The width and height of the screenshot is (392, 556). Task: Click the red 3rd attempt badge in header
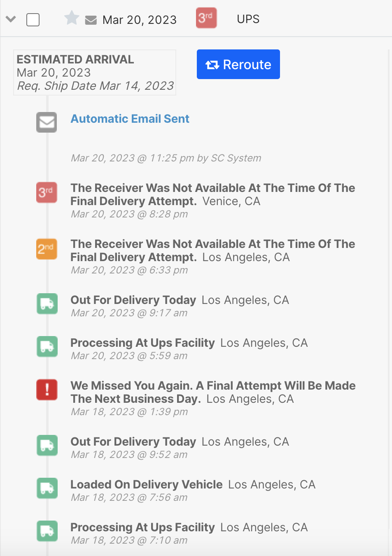pos(206,18)
